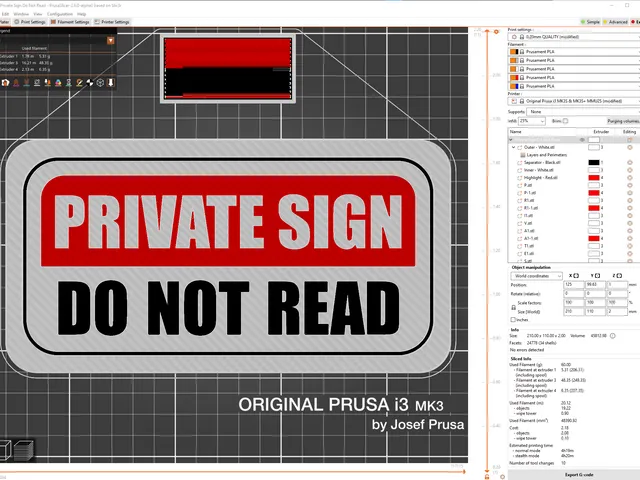Toggle the wireframe cube icon in the legend
The image size is (640, 480).
click(100, 83)
